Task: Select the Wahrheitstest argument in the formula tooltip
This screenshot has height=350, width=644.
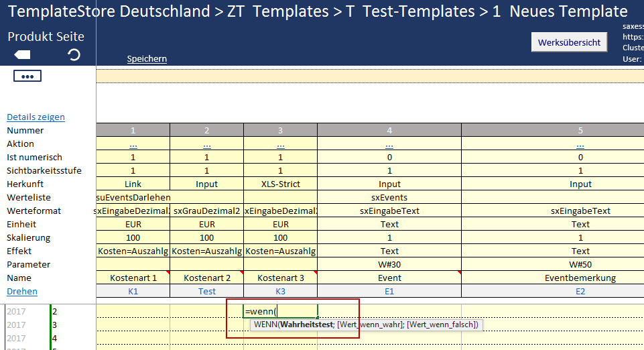Action: coord(306,325)
